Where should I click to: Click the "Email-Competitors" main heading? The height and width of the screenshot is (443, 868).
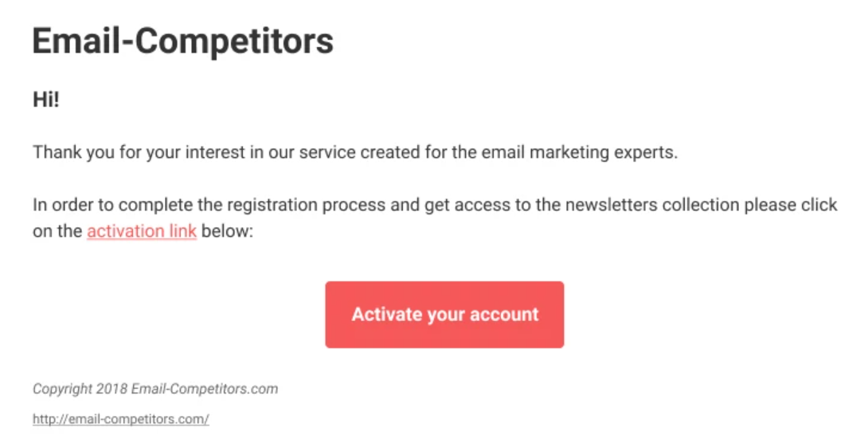[182, 41]
